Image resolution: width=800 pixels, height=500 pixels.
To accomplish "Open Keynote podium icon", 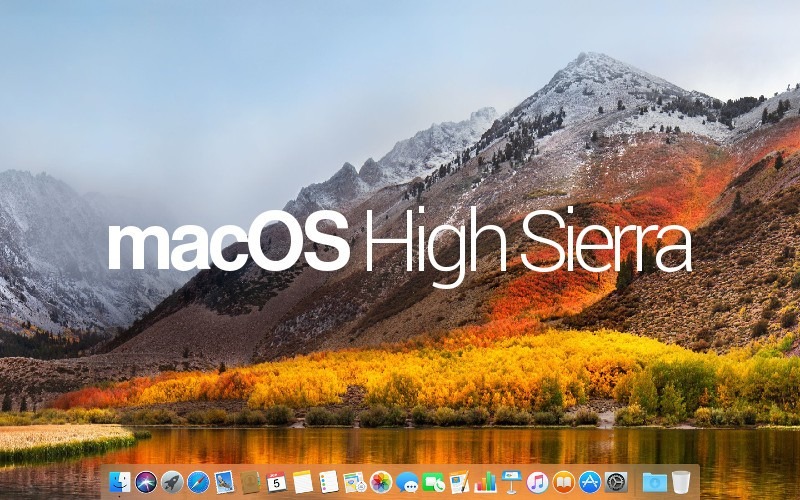I will pyautogui.click(x=511, y=482).
